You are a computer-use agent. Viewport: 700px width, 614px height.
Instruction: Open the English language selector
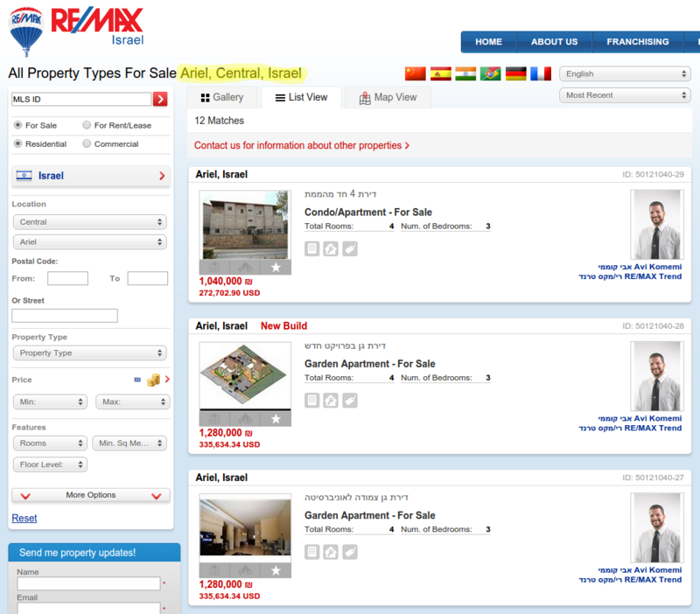625,73
